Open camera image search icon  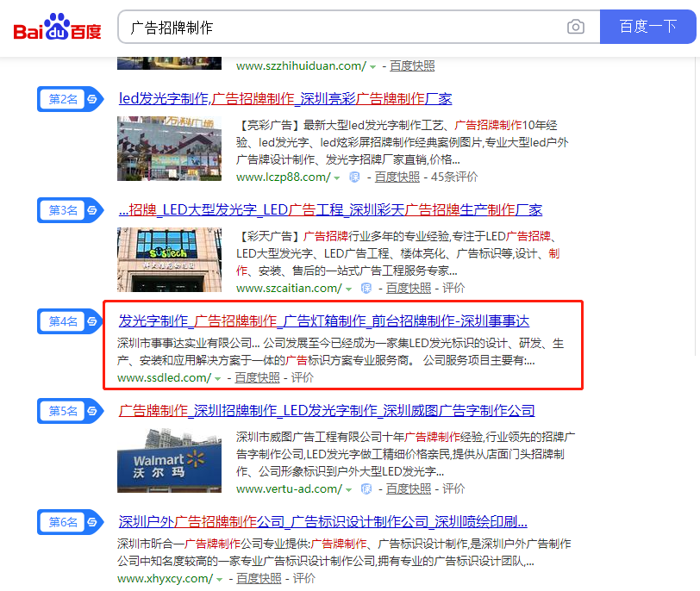click(576, 27)
